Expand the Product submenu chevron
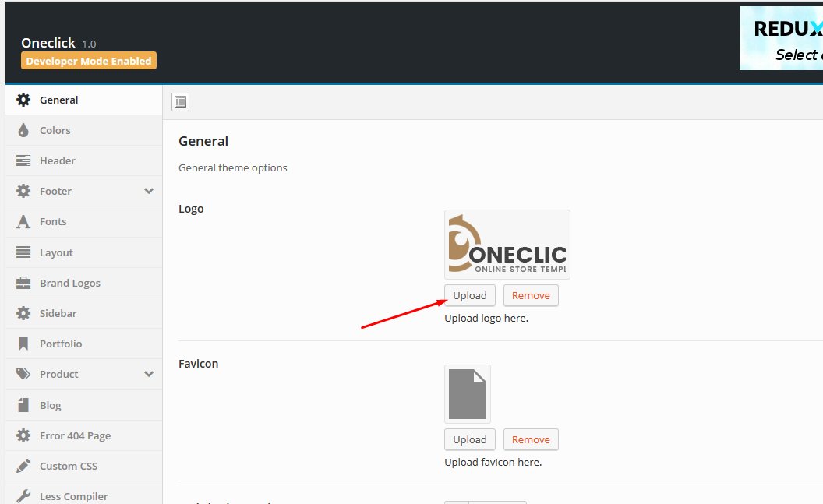823x504 pixels. click(x=149, y=374)
